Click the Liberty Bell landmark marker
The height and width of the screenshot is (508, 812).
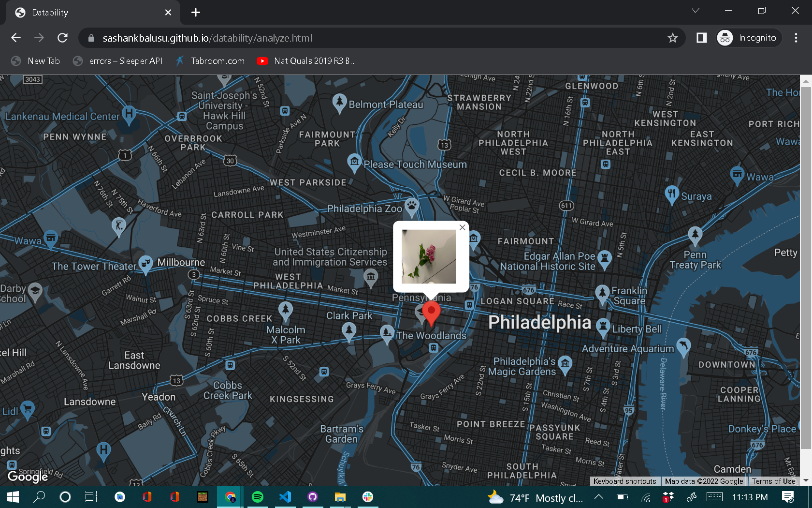[603, 328]
